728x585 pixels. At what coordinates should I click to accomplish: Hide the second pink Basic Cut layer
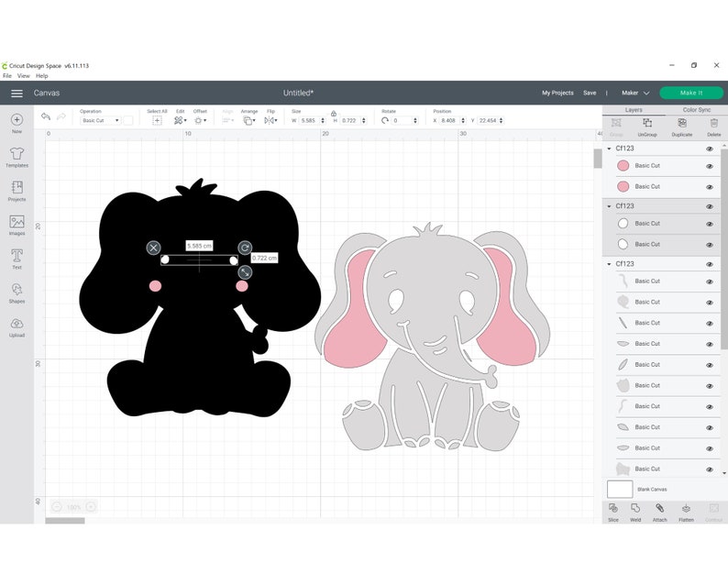710,187
